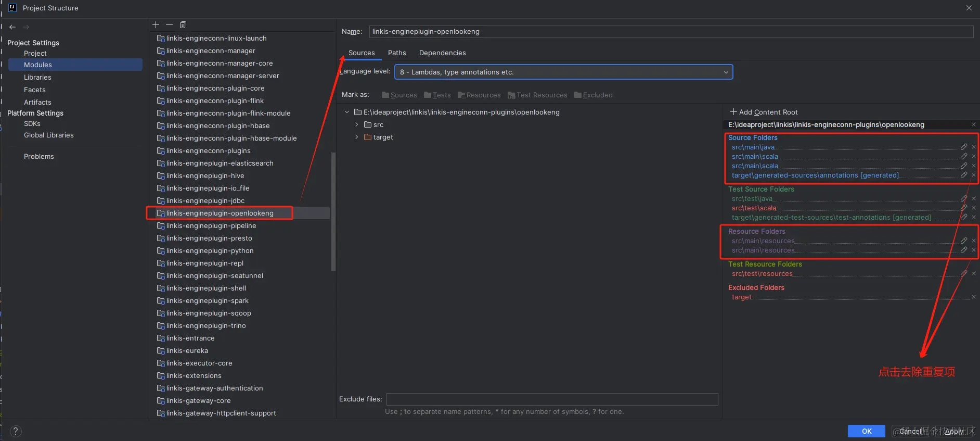Select module linkis-eureka
Viewport: 980px width, 441px height.
[x=187, y=350]
